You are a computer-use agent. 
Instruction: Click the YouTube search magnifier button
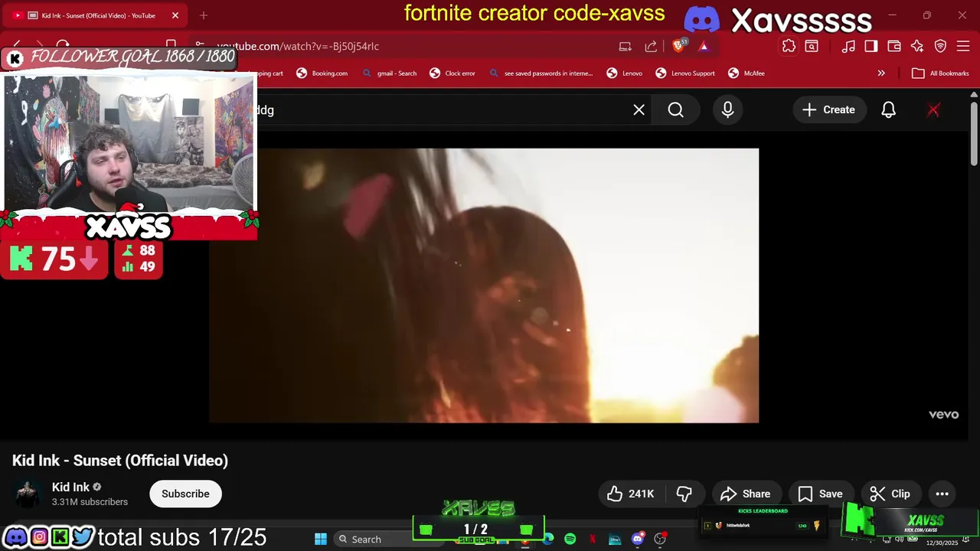[x=675, y=110]
